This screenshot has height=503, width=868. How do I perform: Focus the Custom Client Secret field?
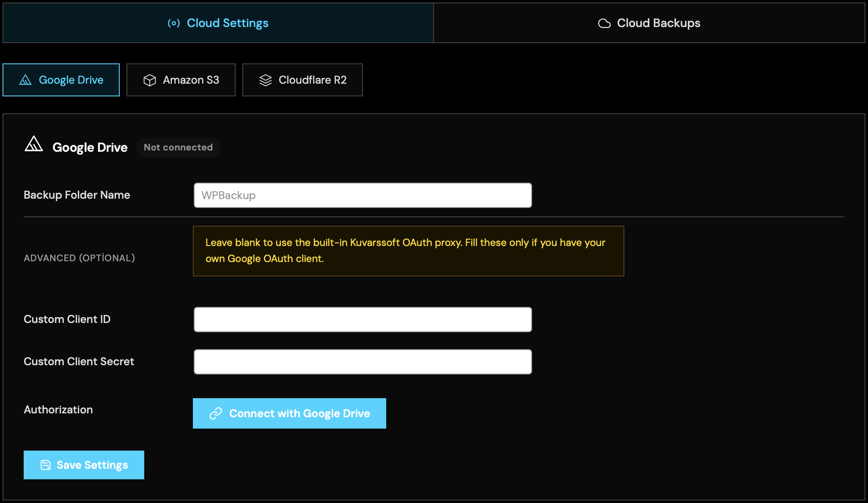[x=363, y=362]
